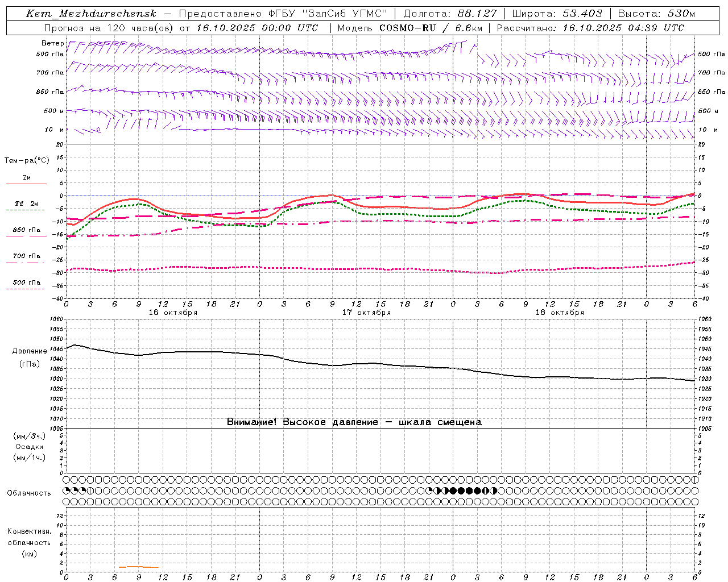Click the elevation text Высота: 530м
Screen dimensions: 728x582
click(x=656, y=14)
